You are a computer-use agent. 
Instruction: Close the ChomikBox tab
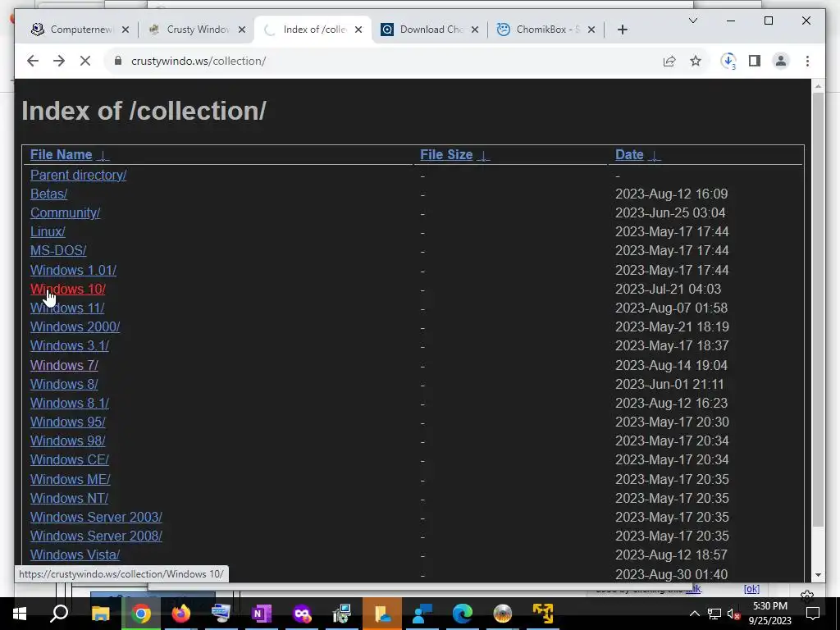tap(591, 30)
